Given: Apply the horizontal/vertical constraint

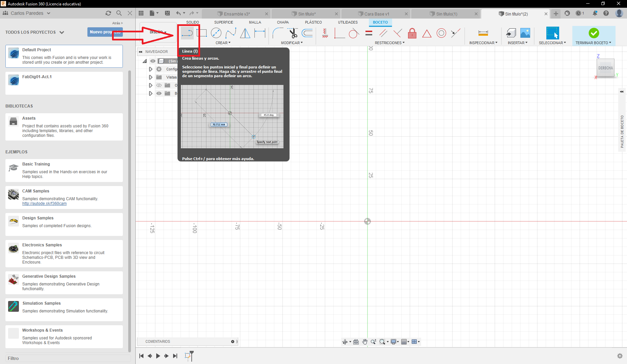Looking at the screenshot, I should (325, 33).
